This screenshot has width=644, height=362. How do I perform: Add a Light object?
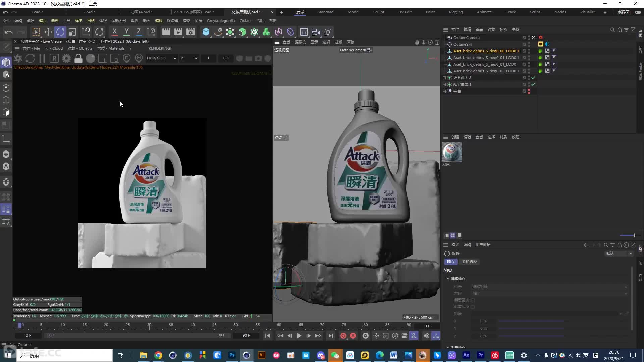point(328,32)
